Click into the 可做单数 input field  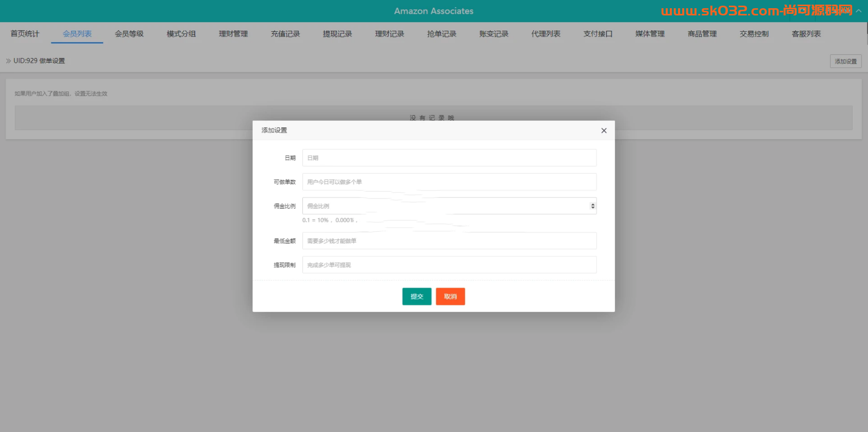pos(449,182)
